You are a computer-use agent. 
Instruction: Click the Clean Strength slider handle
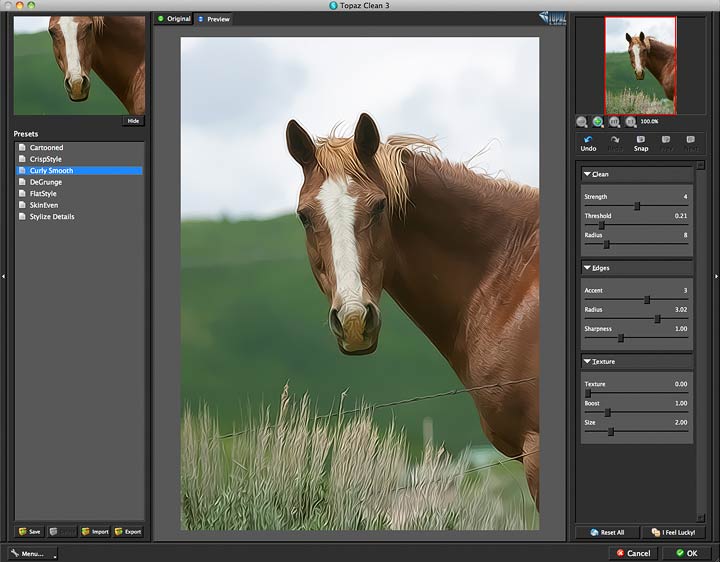pos(637,206)
